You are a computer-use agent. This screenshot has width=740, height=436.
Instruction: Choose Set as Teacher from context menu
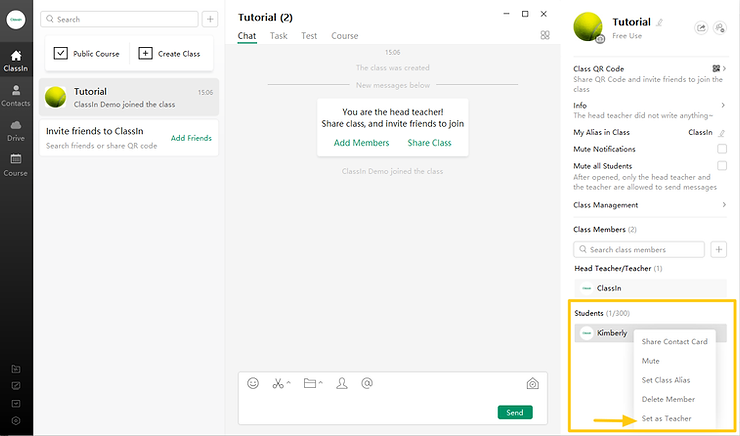666,418
